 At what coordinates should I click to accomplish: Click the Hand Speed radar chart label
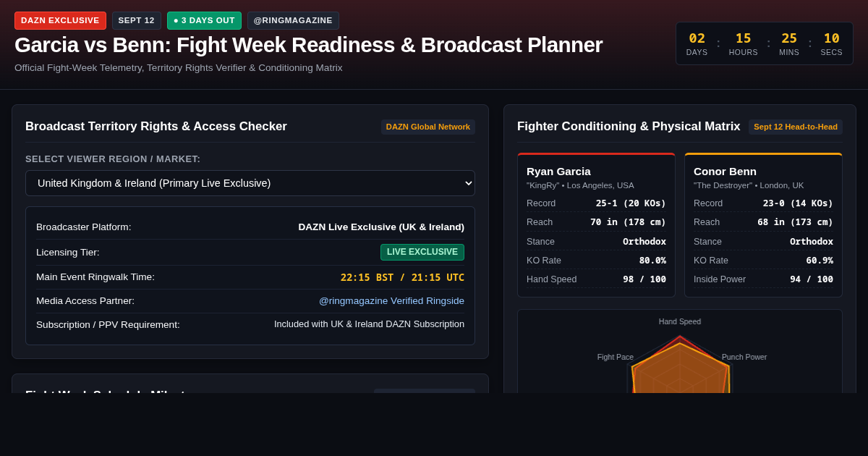pyautogui.click(x=680, y=321)
